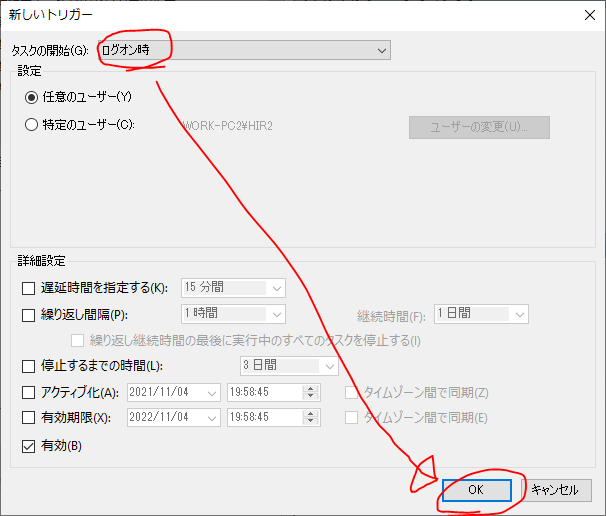Click the expiration time spinner arrows
The height and width of the screenshot is (516, 606).
pyautogui.click(x=310, y=417)
